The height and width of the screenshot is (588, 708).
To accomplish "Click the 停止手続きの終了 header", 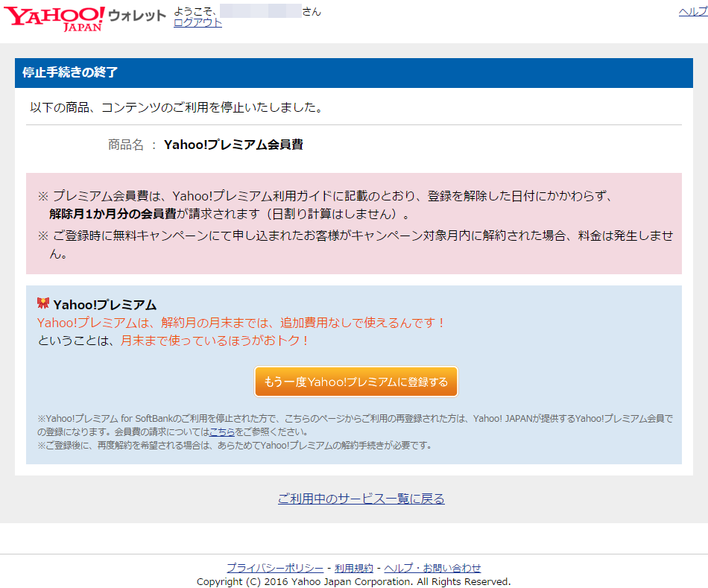I will pyautogui.click(x=71, y=72).
